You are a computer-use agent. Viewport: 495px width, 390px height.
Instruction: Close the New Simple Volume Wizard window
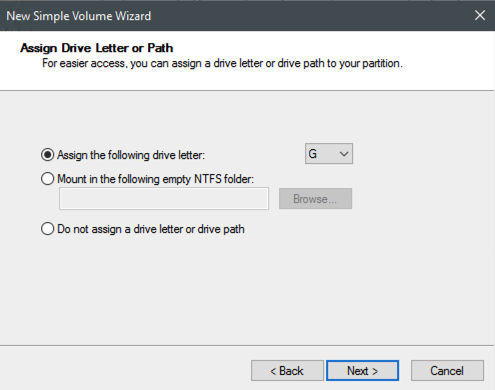[x=480, y=15]
